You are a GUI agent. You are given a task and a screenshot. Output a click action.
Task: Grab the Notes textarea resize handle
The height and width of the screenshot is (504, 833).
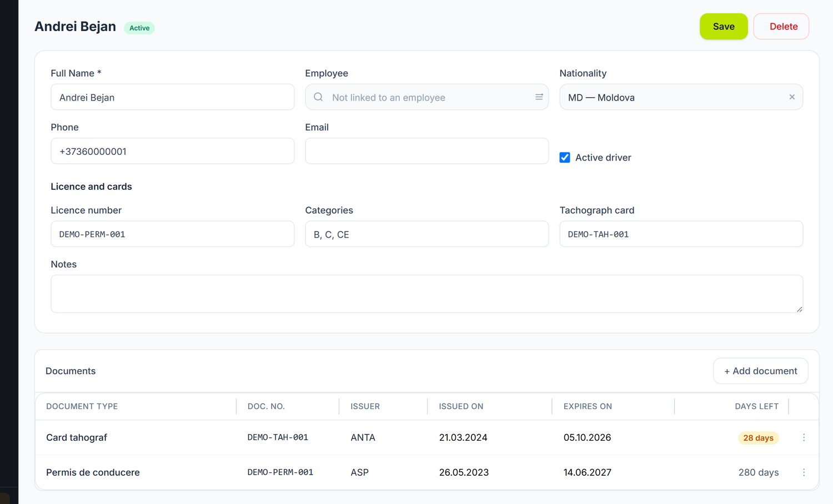point(799,309)
